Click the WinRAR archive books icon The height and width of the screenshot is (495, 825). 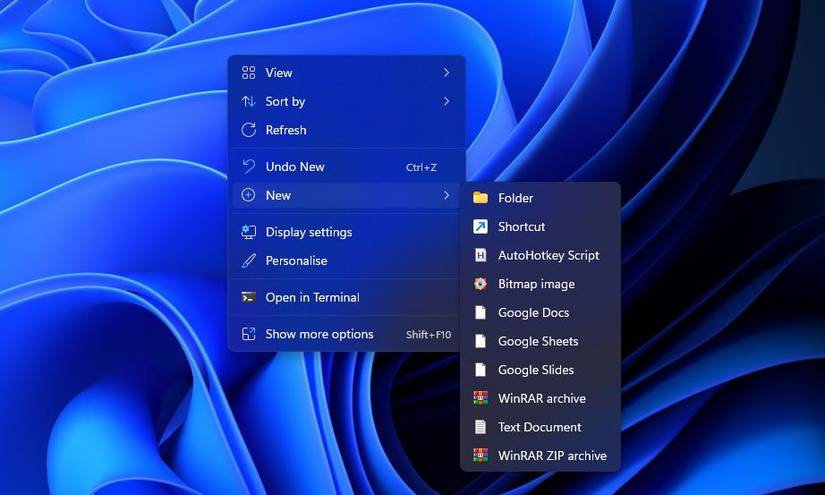point(480,398)
